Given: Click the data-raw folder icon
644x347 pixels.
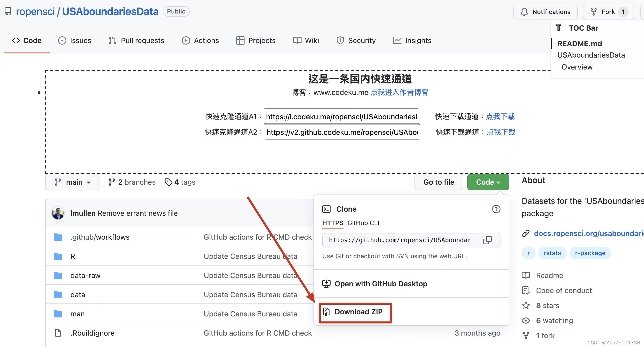Looking at the screenshot, I should 58,275.
